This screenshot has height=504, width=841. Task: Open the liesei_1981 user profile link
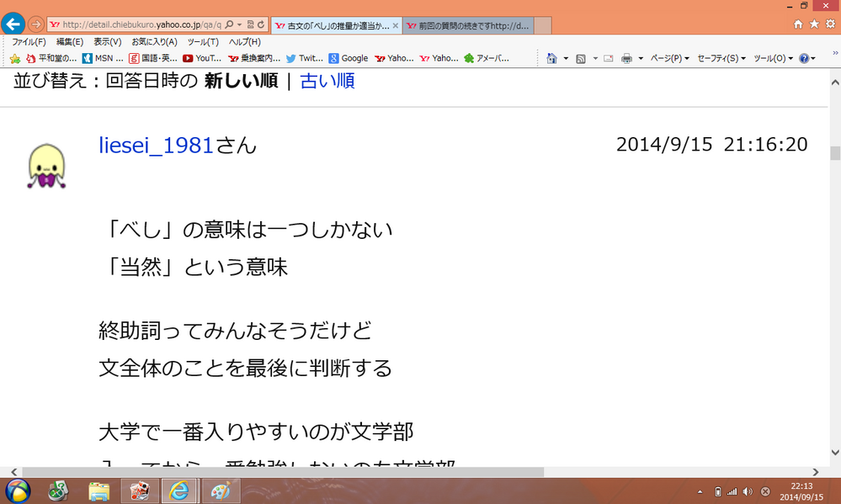[157, 145]
